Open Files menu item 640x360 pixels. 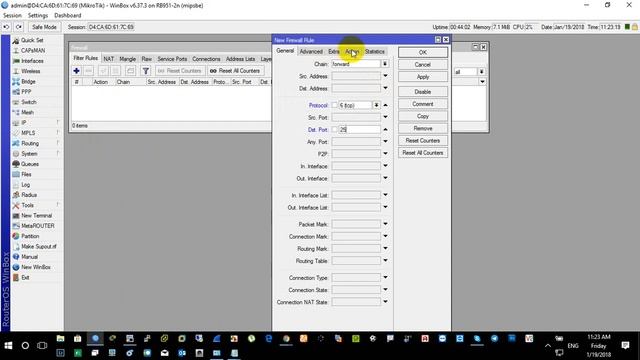26,174
